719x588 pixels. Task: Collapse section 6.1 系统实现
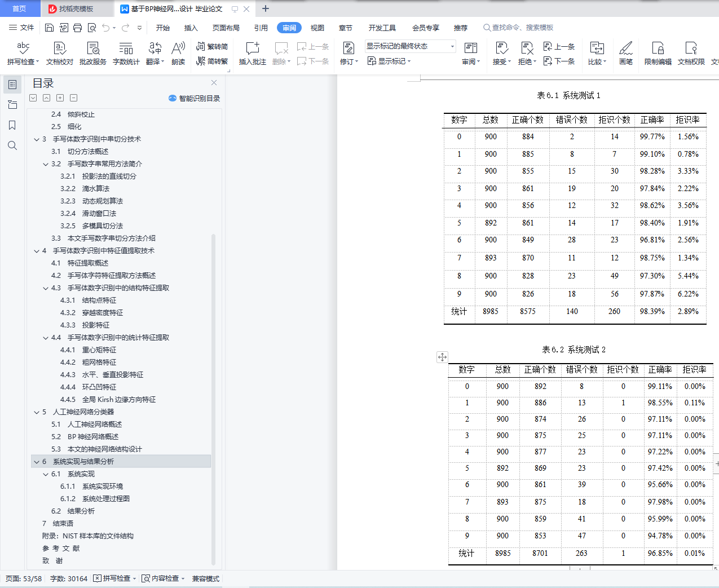click(46, 474)
